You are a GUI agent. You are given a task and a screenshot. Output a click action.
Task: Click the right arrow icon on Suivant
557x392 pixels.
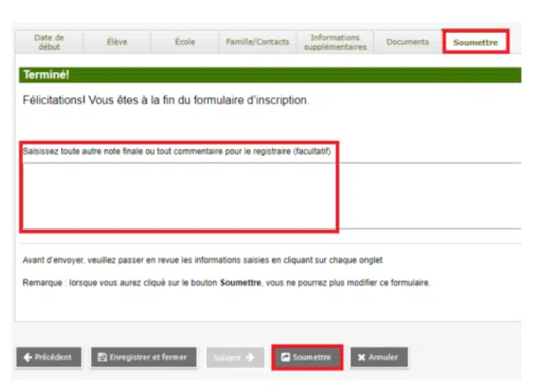click(x=250, y=357)
